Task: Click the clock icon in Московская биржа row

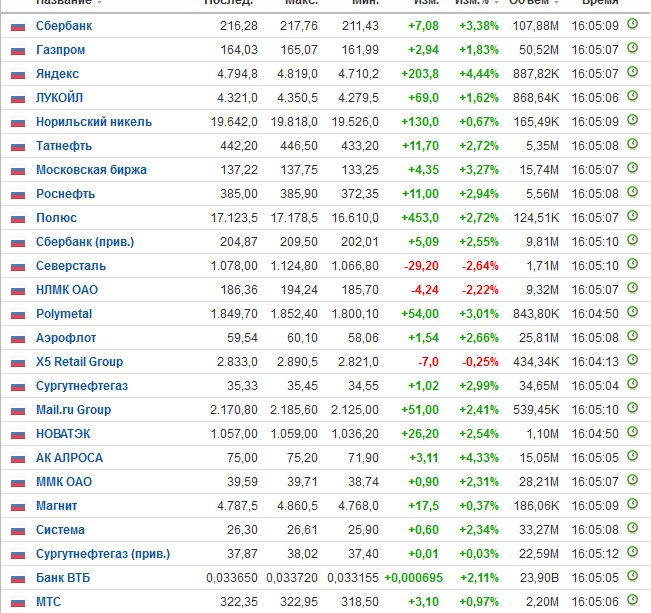Action: point(632,168)
